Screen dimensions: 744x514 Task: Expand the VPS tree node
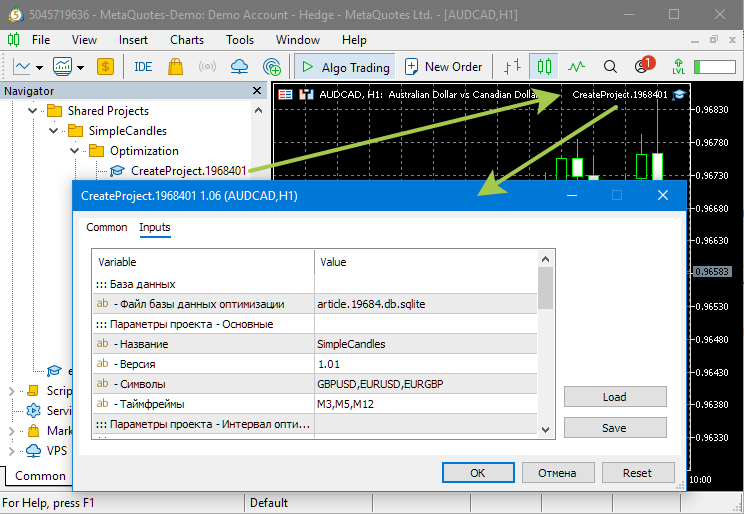click(11, 451)
